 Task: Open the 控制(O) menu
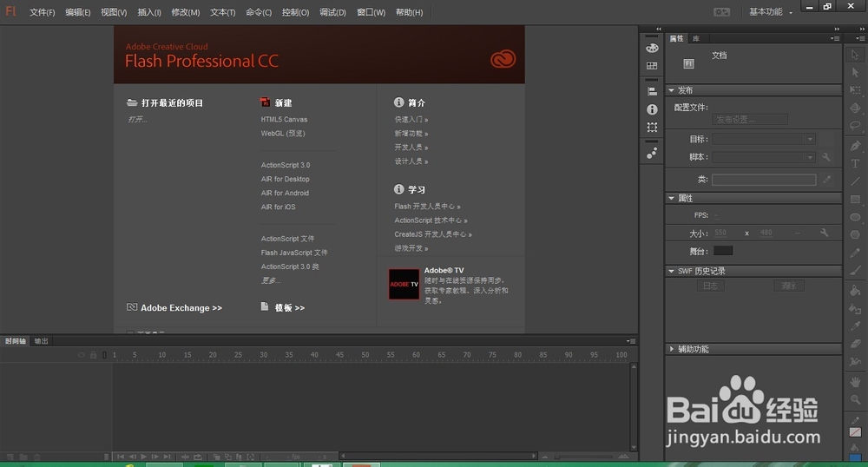click(296, 12)
